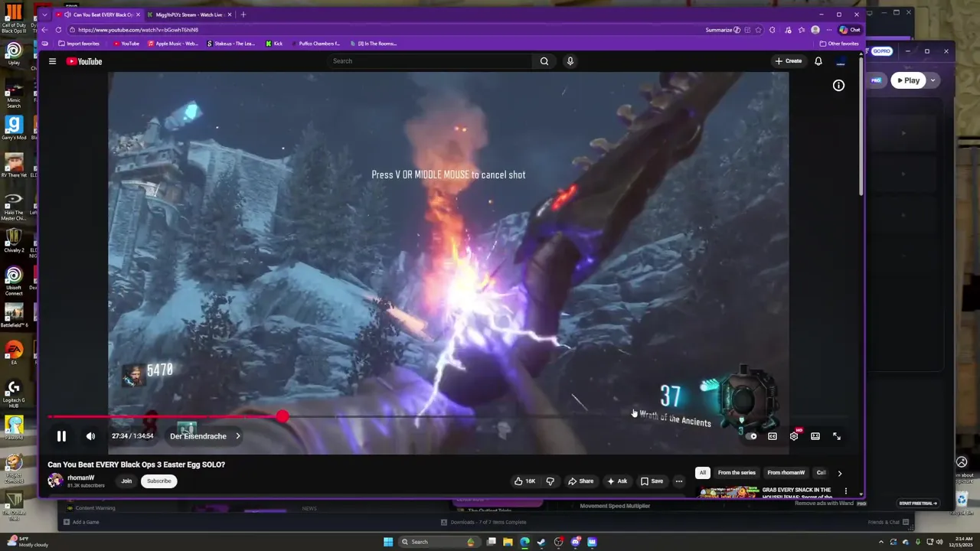Image resolution: width=980 pixels, height=551 pixels.
Task: Open the rhomanW channel avatar
Action: (55, 481)
